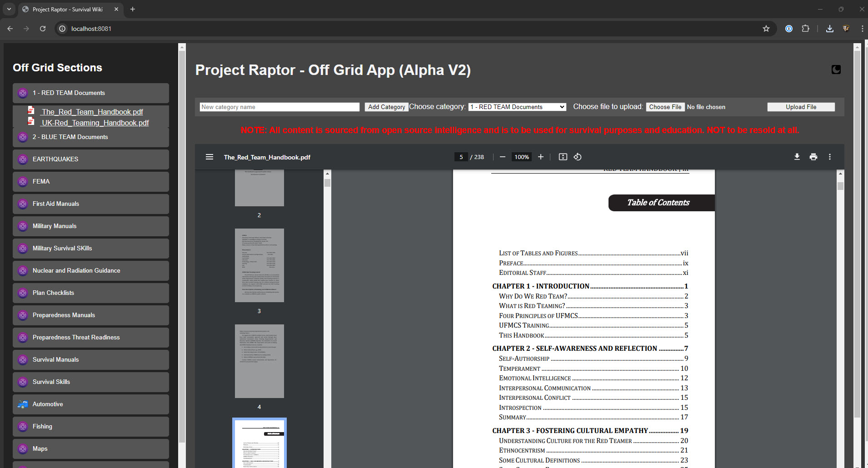The height and width of the screenshot is (468, 868).
Task: Open the Maps section
Action: (91, 448)
